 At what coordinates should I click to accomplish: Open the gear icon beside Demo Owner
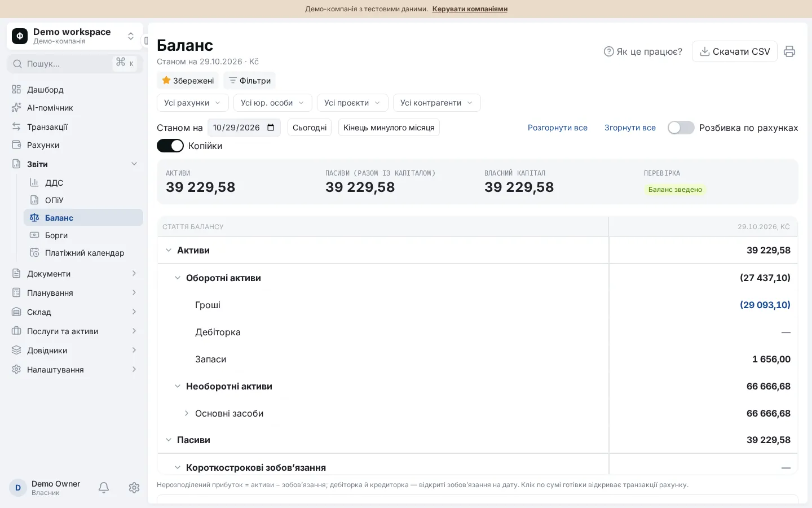[x=134, y=488]
